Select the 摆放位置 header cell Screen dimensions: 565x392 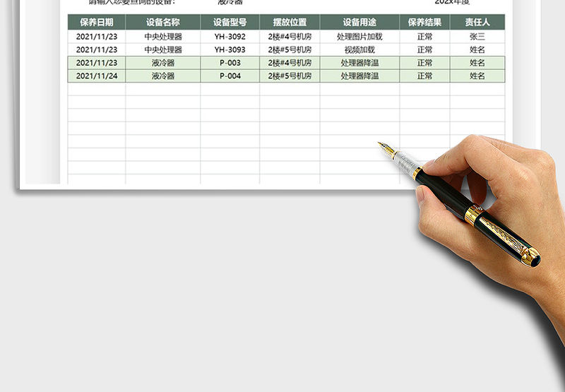pyautogui.click(x=290, y=23)
